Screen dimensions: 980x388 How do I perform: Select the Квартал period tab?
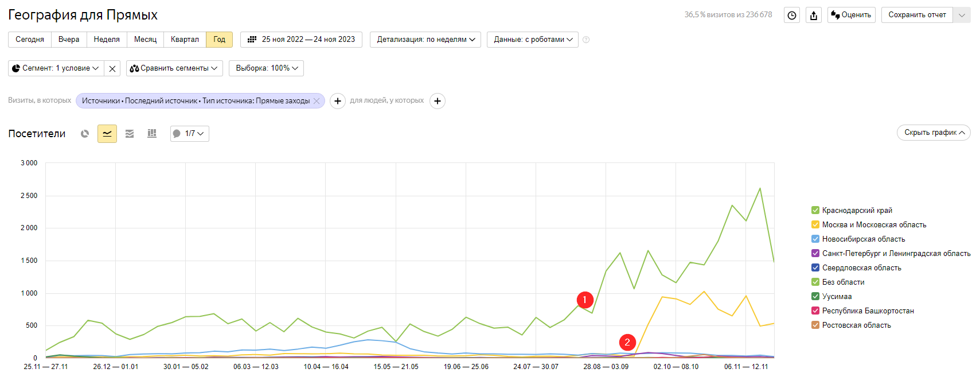click(x=185, y=40)
